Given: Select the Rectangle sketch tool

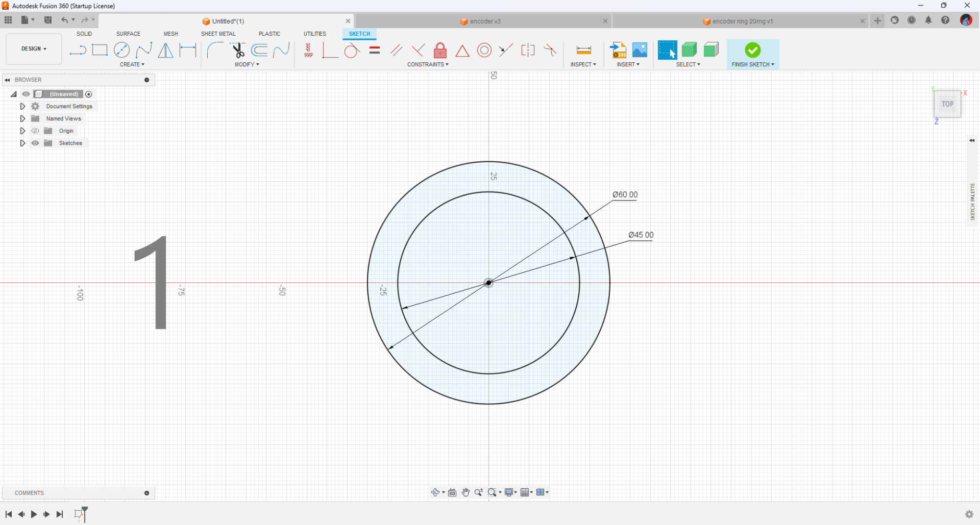Looking at the screenshot, I should [100, 50].
